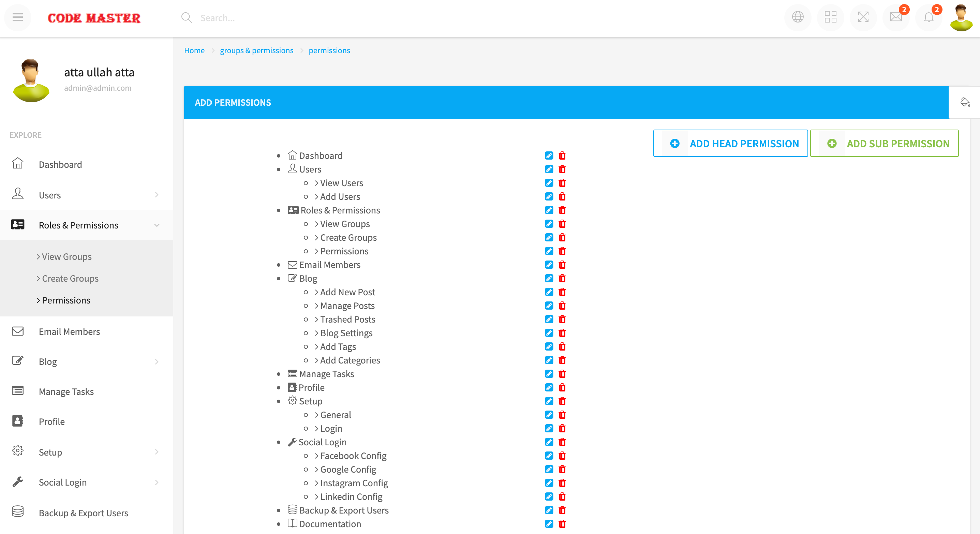Open View Groups submenu item
The image size is (980, 534).
point(66,257)
